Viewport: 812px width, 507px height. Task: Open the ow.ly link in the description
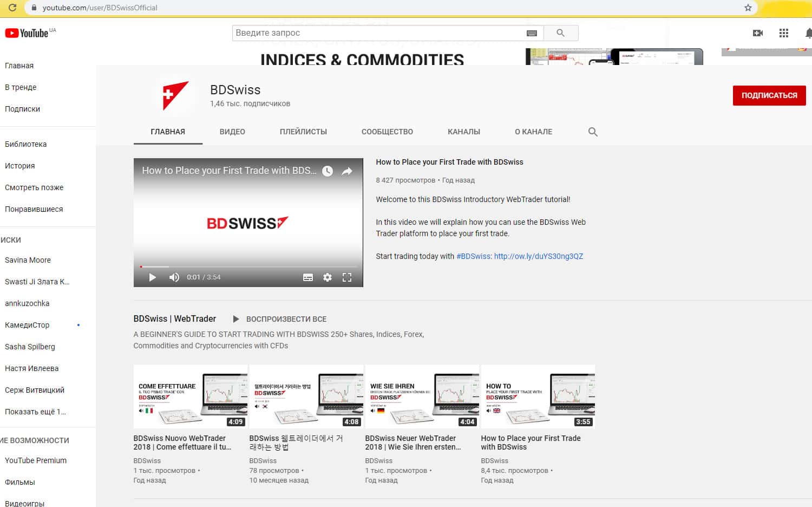click(x=539, y=256)
